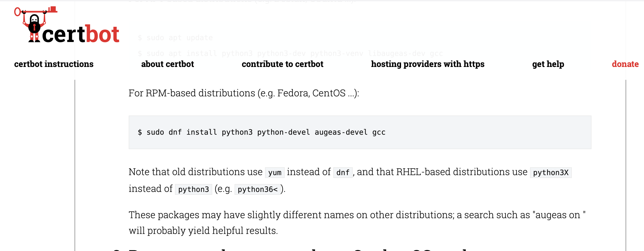This screenshot has width=644, height=251.
Task: Click the inline code 'python3'
Action: pyautogui.click(x=194, y=189)
